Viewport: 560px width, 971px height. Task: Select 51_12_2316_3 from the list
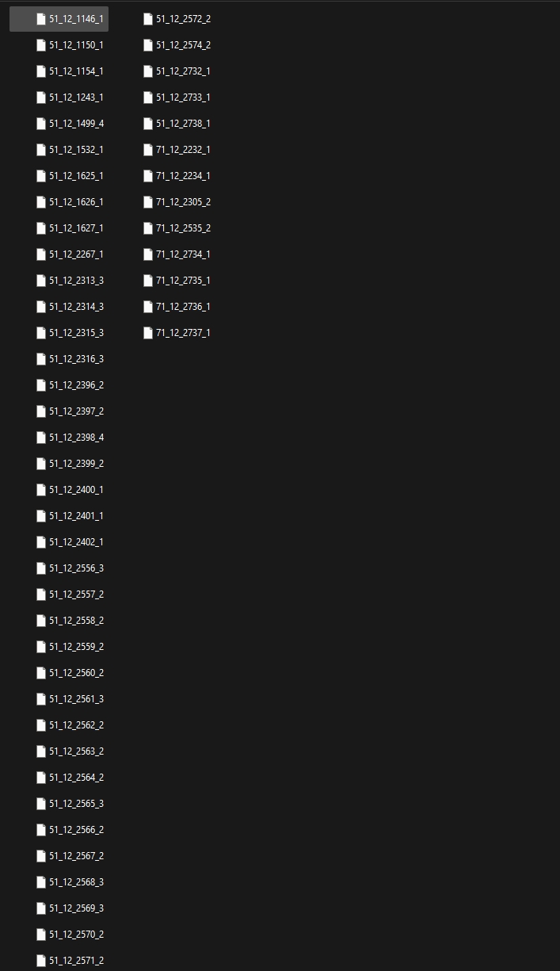coord(76,358)
